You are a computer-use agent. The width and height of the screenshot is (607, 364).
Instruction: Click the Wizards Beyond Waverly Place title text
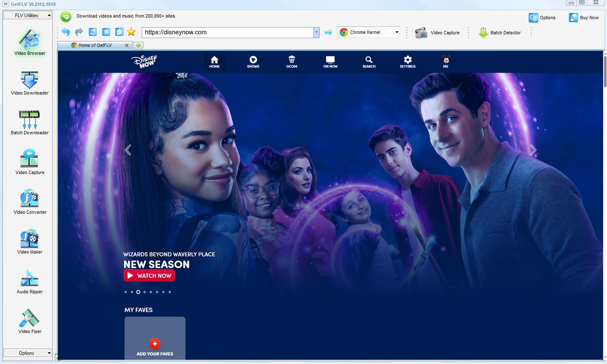(x=169, y=254)
